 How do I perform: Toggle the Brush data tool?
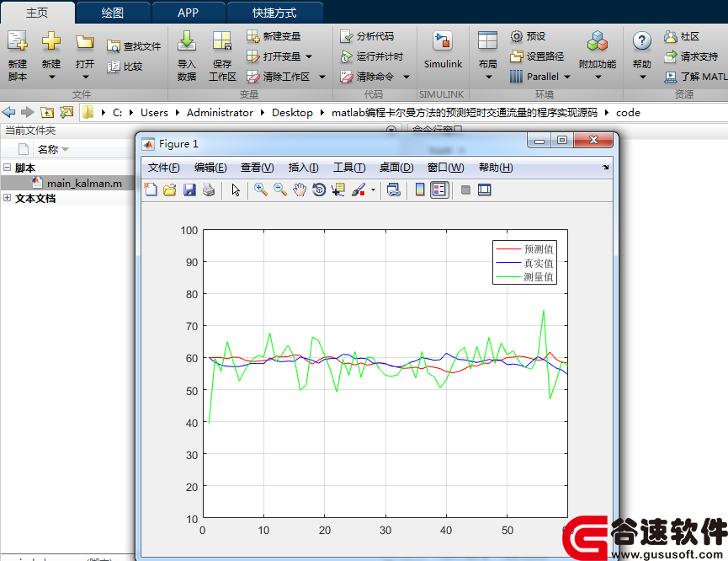click(359, 190)
